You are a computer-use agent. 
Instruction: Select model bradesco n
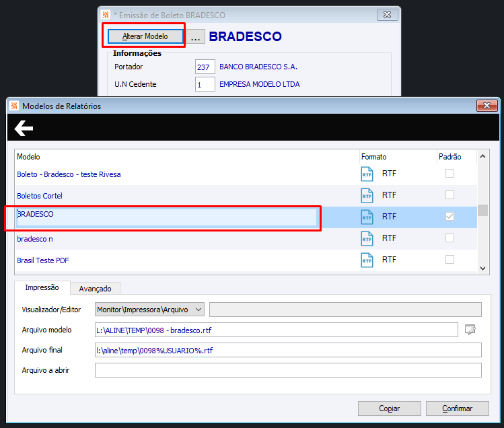(x=35, y=239)
